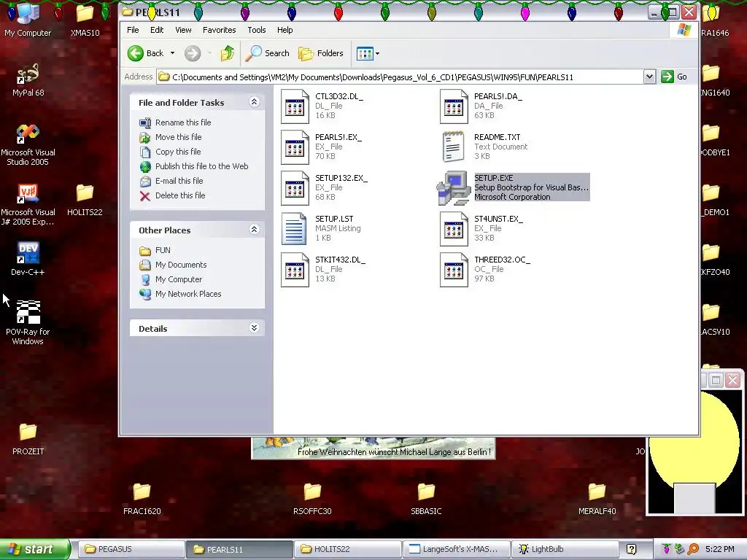The height and width of the screenshot is (560, 747).
Task: Click the Frohe Weihnachten banner image
Action: [373, 448]
